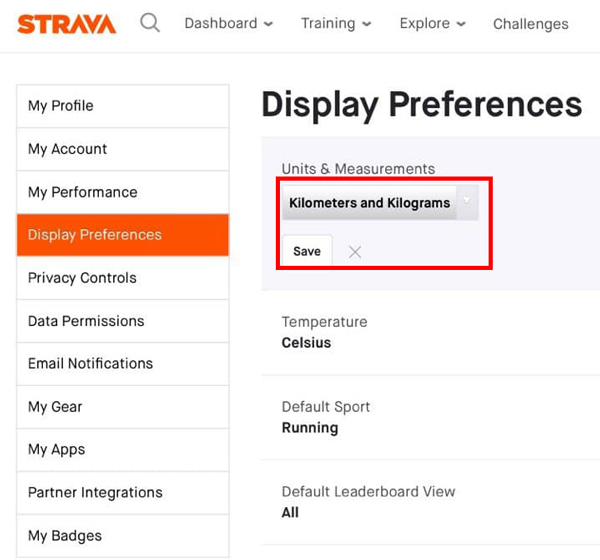Open Email Notifications settings

tap(122, 364)
